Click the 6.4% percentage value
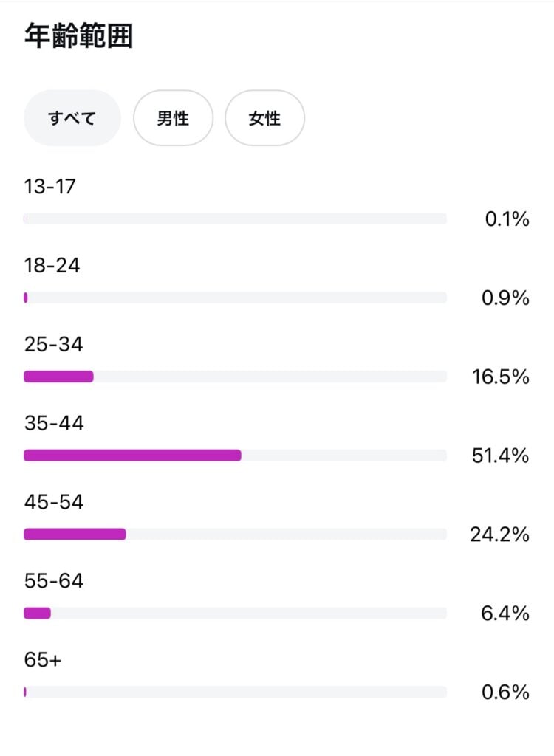This screenshot has height=756, width=554. pyautogui.click(x=505, y=614)
